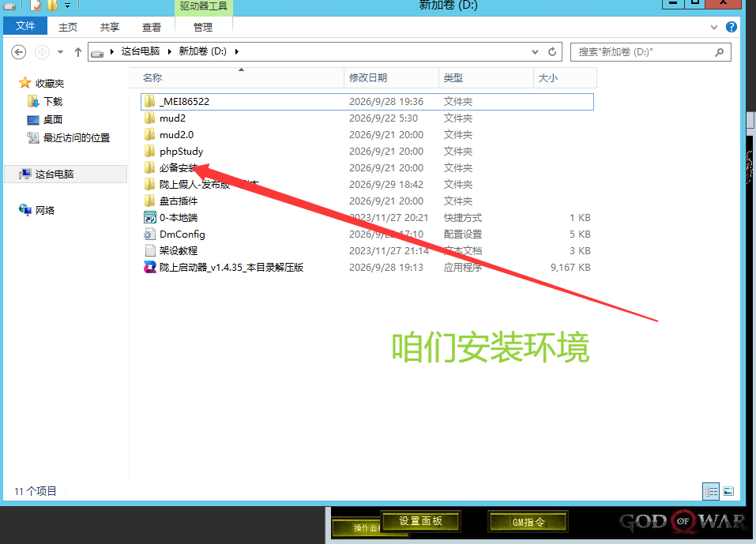Go up one folder level
This screenshot has width=756, height=544.
click(78, 52)
